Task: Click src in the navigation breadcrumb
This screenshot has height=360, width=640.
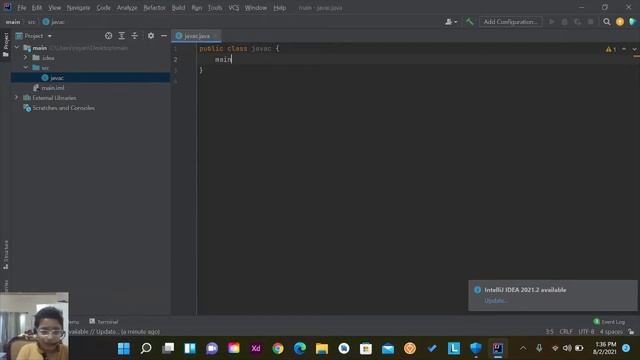Action: coord(31,22)
